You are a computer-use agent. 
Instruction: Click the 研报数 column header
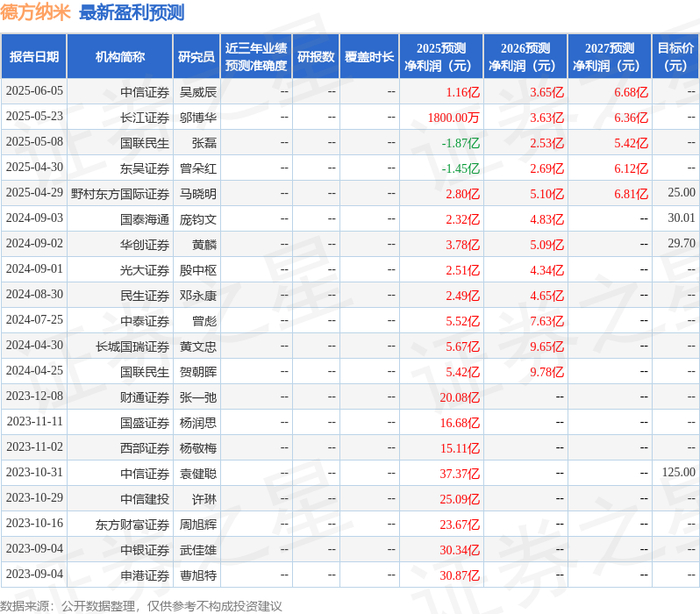(316, 57)
